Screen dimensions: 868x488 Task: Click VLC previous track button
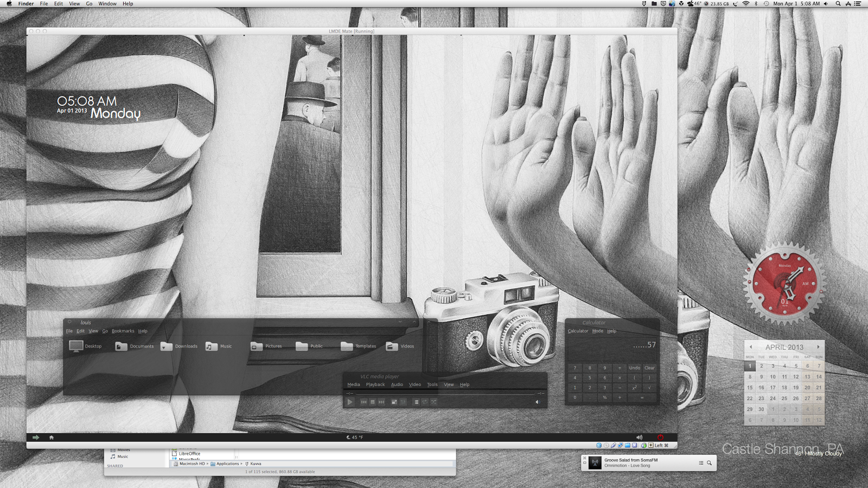[364, 402]
